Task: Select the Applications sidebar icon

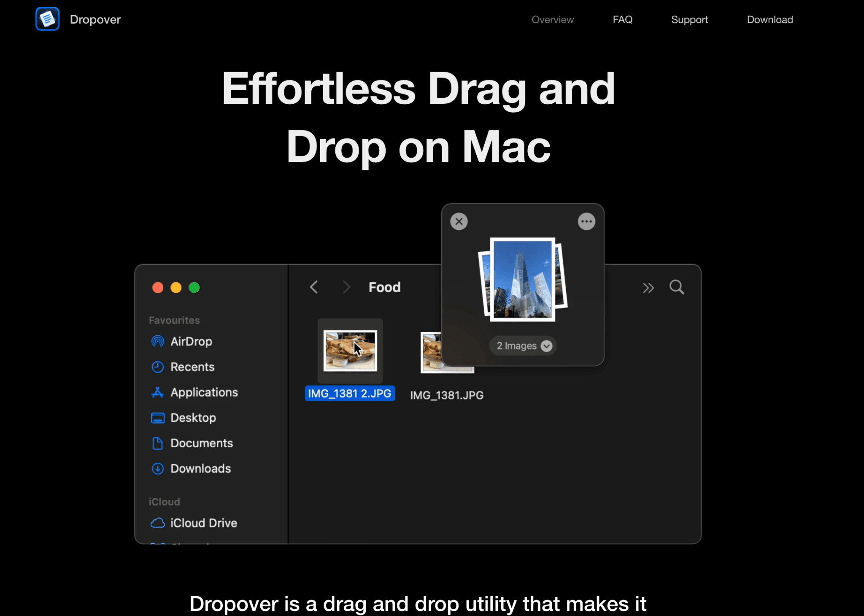Action: pyautogui.click(x=157, y=392)
